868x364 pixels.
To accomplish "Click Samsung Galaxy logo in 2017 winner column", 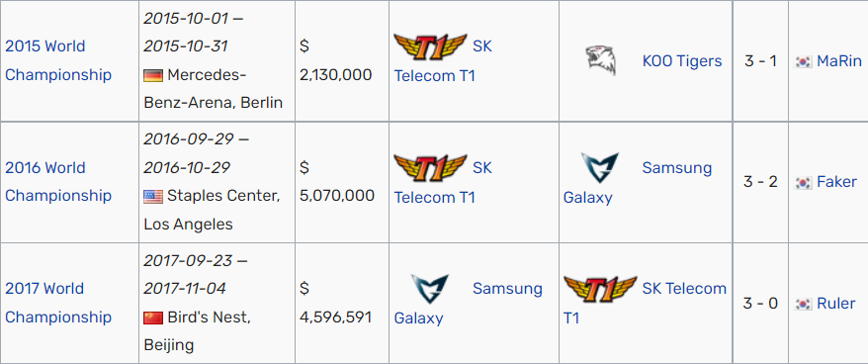I will 430,289.
